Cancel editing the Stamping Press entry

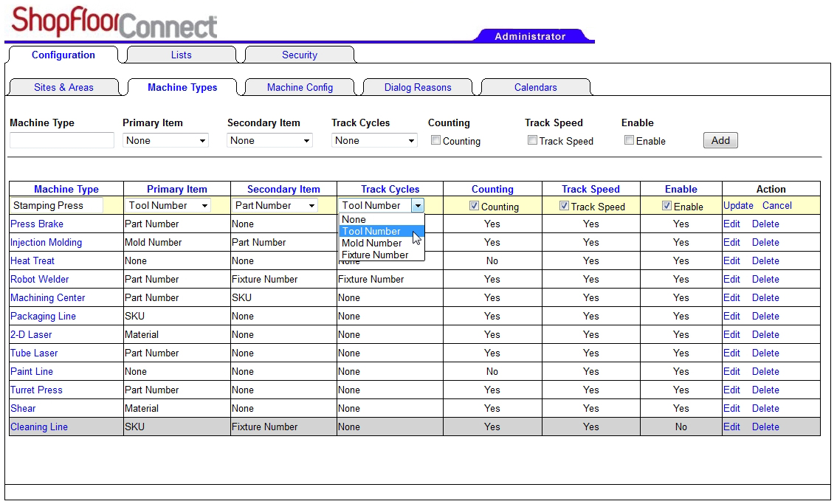click(776, 205)
